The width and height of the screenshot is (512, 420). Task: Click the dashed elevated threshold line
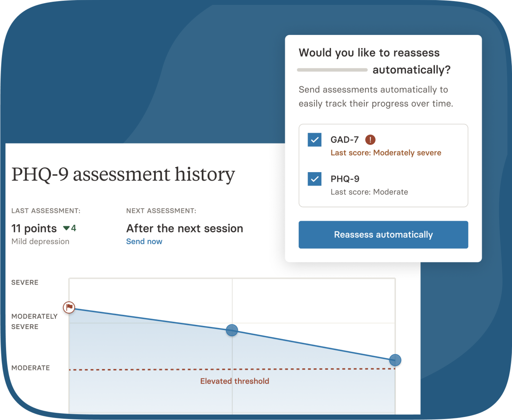155,370
